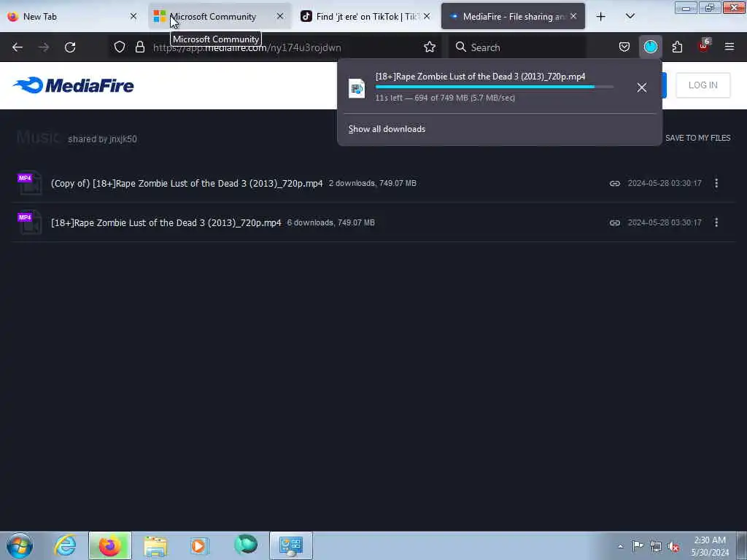Open the Action Center flag tray icon

pos(638,546)
